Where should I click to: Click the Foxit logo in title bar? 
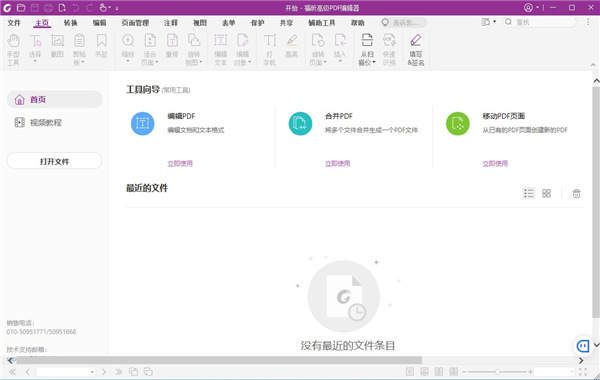pos(7,8)
